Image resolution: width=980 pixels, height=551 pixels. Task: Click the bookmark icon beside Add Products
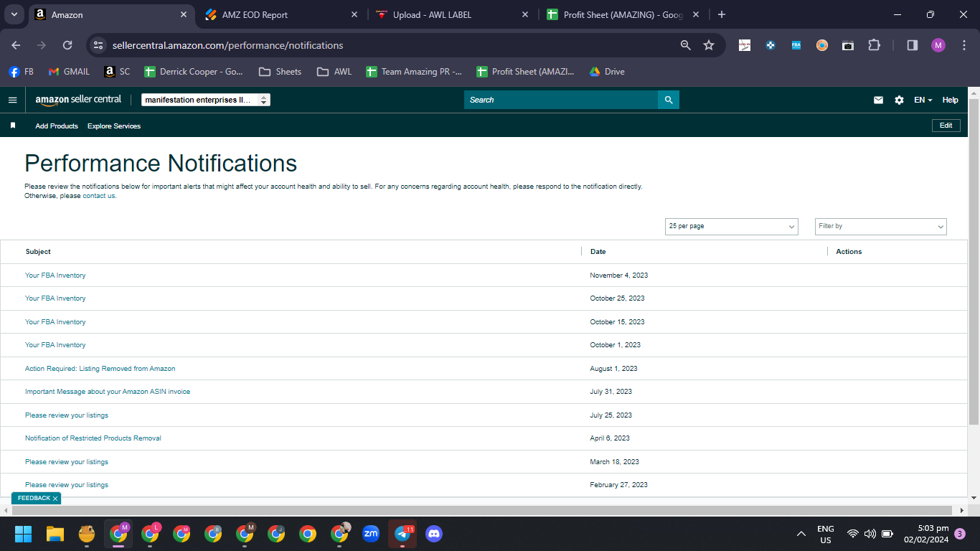click(13, 126)
